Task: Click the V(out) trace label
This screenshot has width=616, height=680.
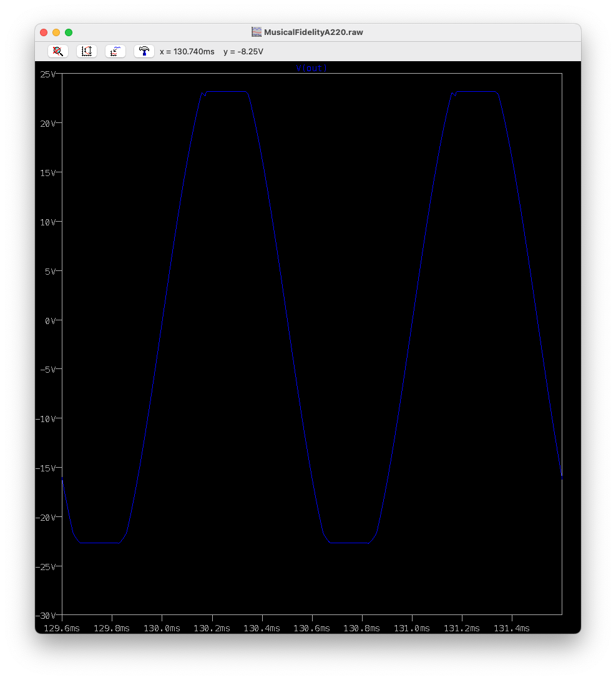Action: point(311,68)
